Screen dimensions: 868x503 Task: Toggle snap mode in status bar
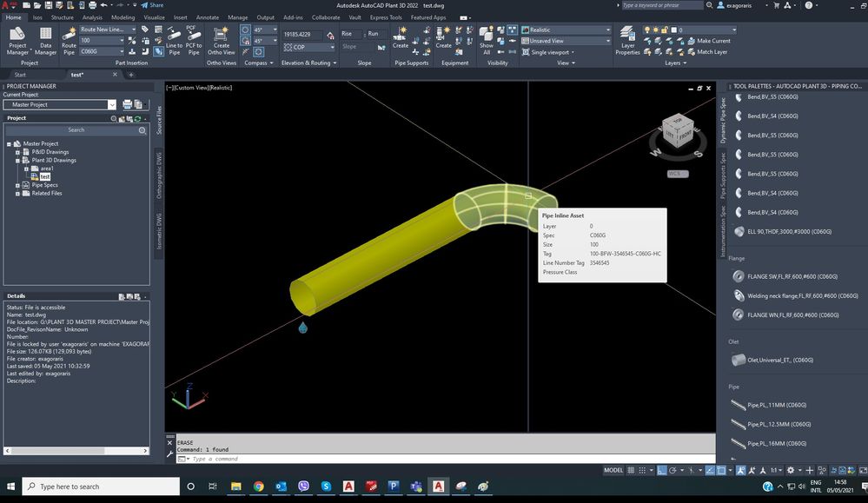642,470
